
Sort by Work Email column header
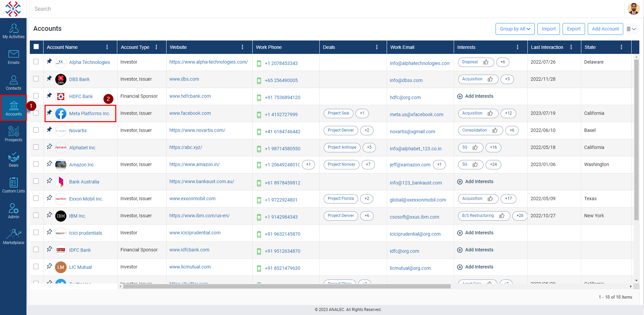point(402,47)
